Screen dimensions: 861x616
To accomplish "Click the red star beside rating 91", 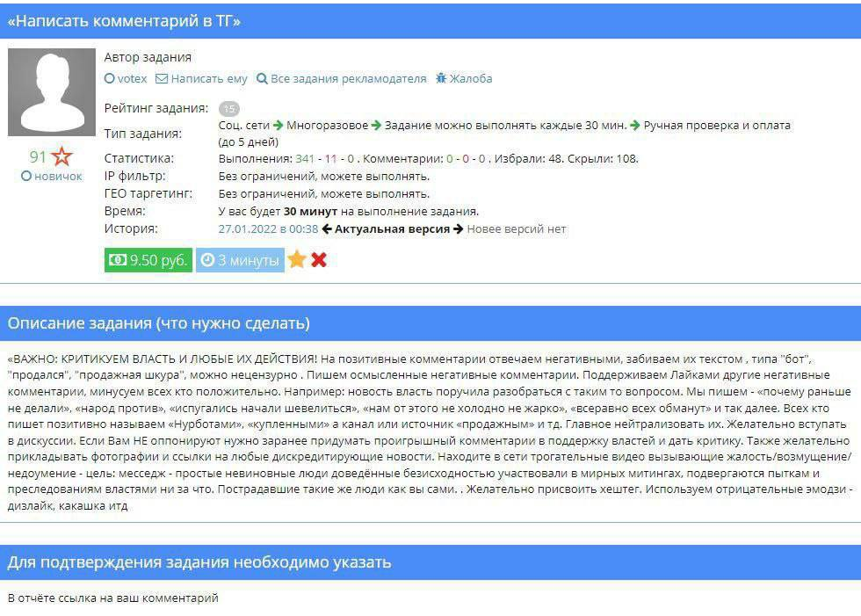I will pyautogui.click(x=61, y=157).
